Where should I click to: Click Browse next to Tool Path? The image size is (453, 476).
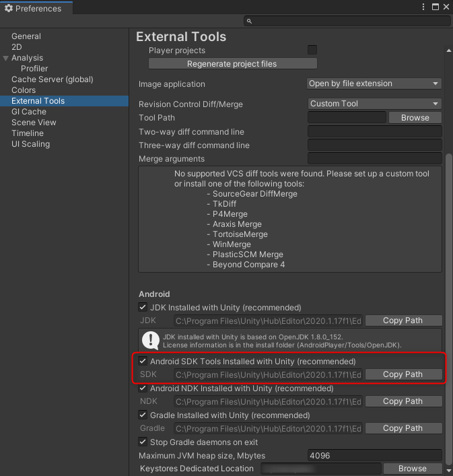[415, 118]
